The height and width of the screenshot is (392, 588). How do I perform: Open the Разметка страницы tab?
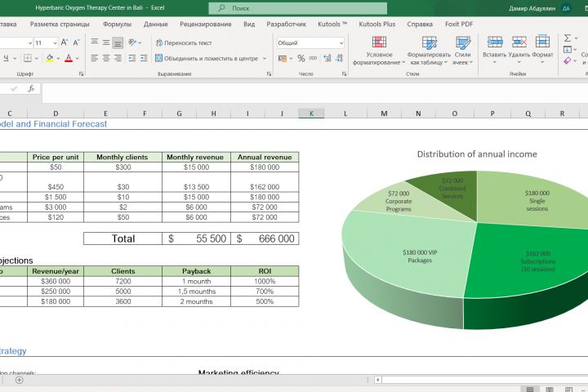(60, 24)
